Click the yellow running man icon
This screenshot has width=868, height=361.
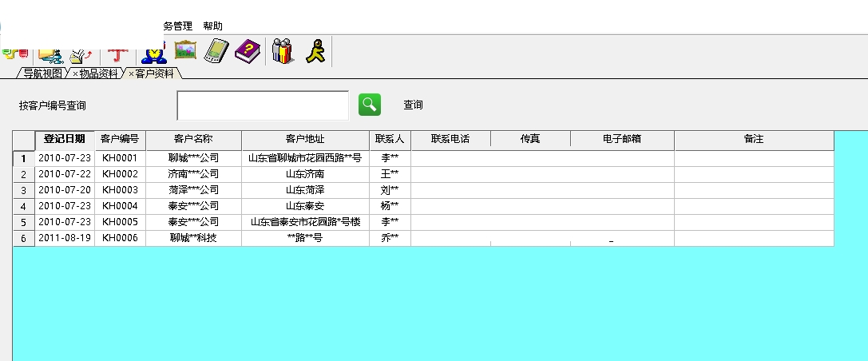point(315,51)
